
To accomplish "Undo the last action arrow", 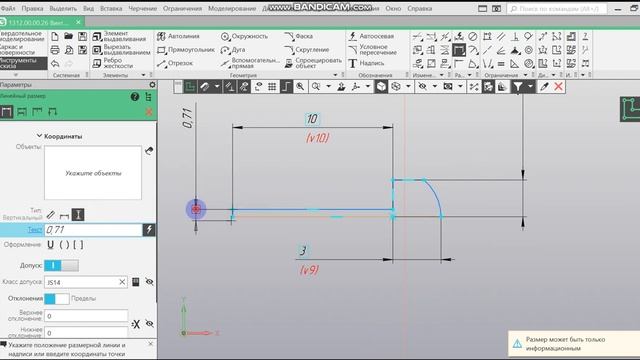I will pos(55,64).
